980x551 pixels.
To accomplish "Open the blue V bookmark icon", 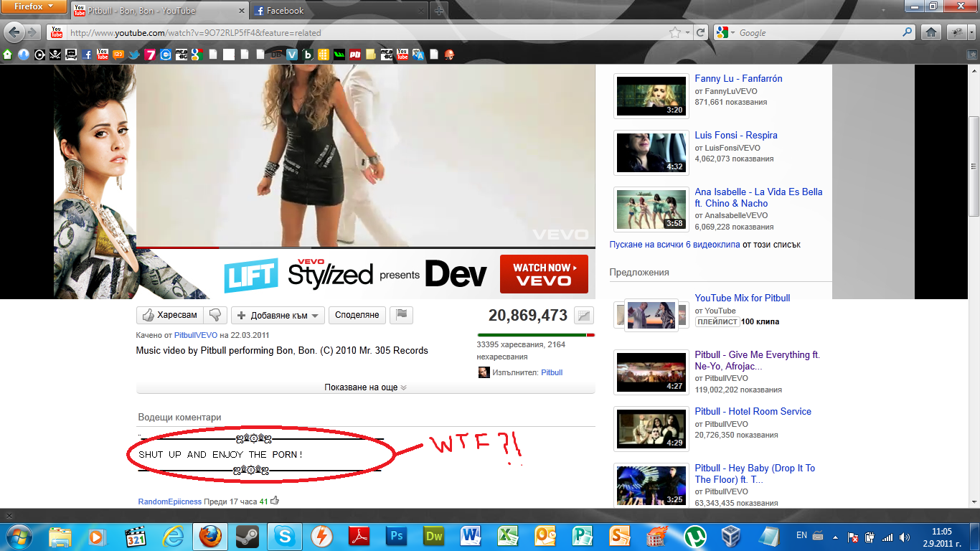I will [x=292, y=54].
